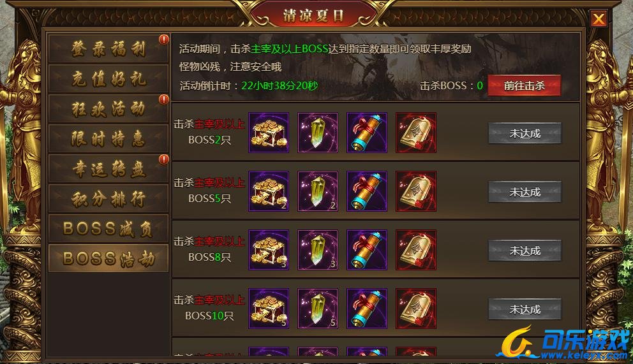Click gold chest icon in BOSS8只 row
The width and height of the screenshot is (633, 364).
[x=269, y=250]
